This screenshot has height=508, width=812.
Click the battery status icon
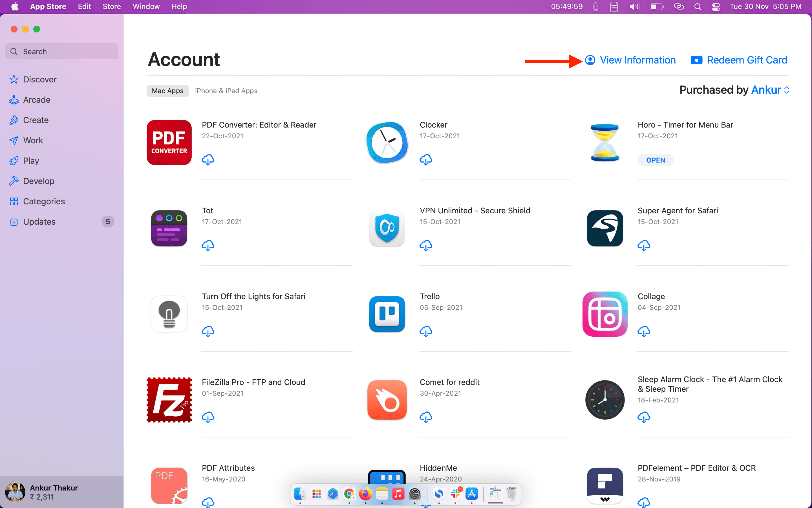click(x=656, y=6)
